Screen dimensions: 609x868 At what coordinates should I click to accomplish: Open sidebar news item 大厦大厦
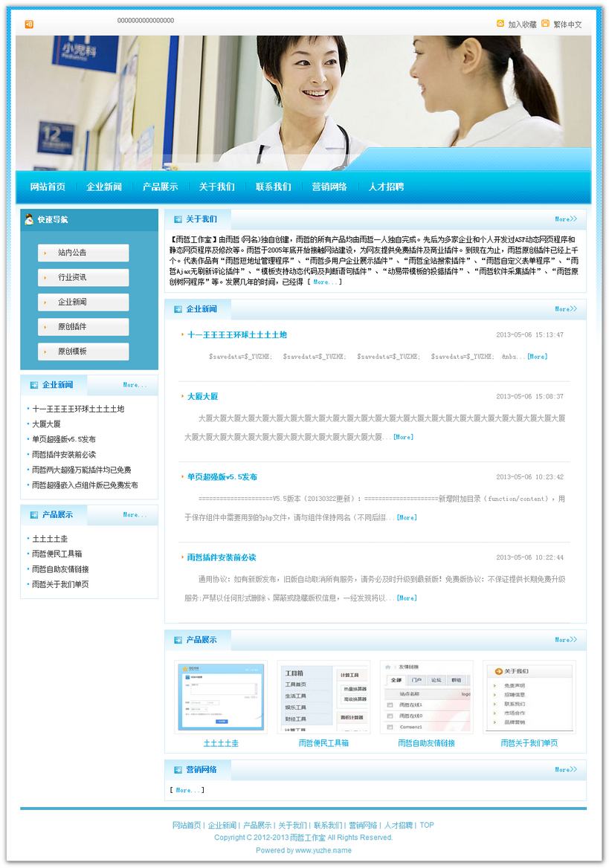(46, 424)
